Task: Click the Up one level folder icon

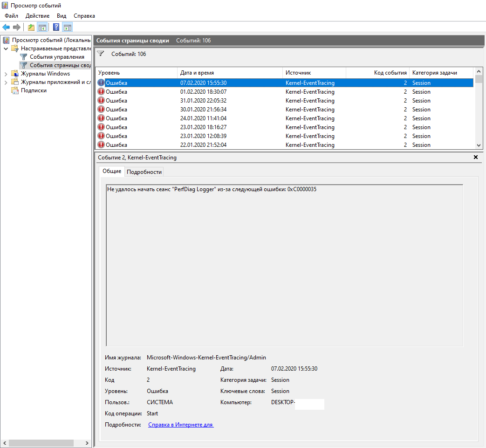Action: point(31,28)
